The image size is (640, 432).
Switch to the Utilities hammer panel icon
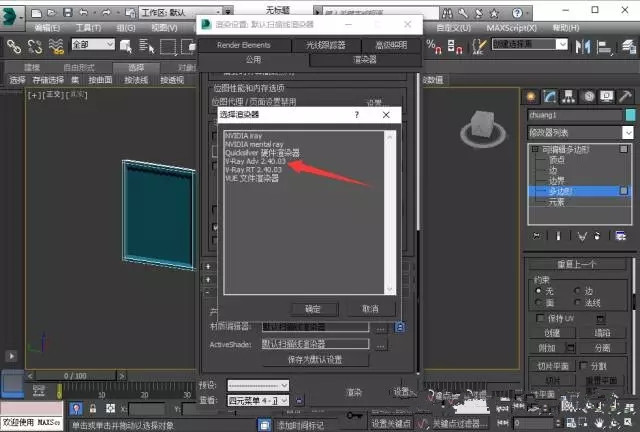coord(625,96)
